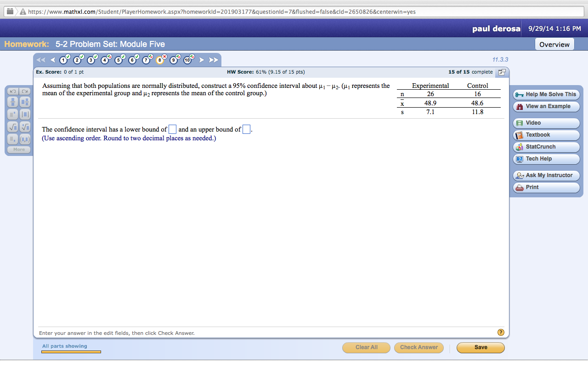The image size is (588, 368).
Task: Open question 7
Action: (x=147, y=60)
